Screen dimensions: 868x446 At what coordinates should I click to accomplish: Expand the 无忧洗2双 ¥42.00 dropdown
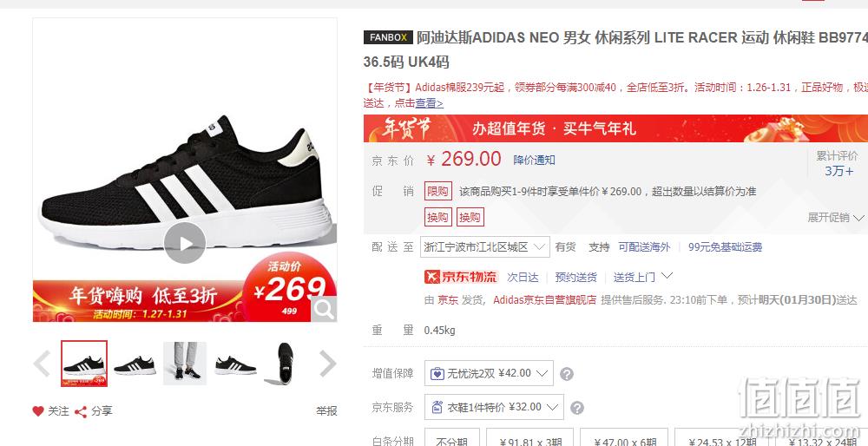tap(489, 373)
